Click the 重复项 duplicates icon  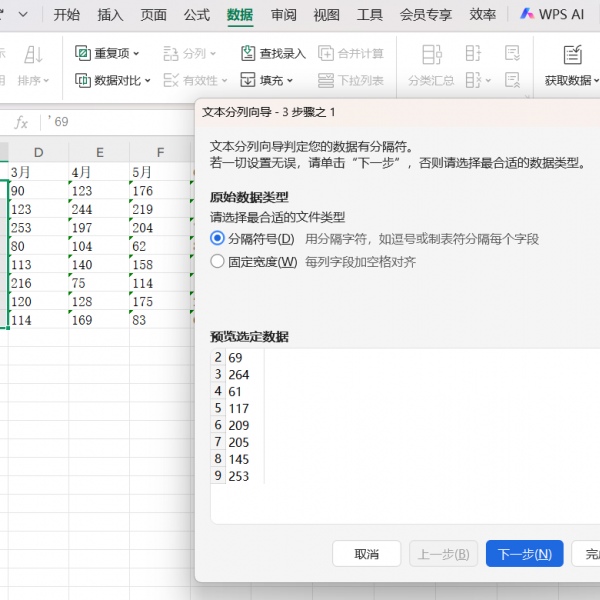point(83,54)
